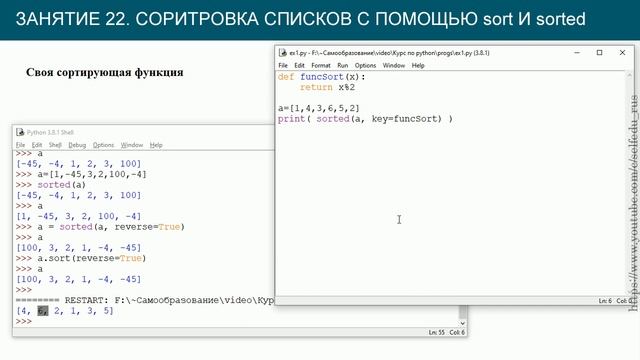Screen dimensions: 640x360
Task: Click the Python 3.8.1 Shell title text
Action: point(50,132)
